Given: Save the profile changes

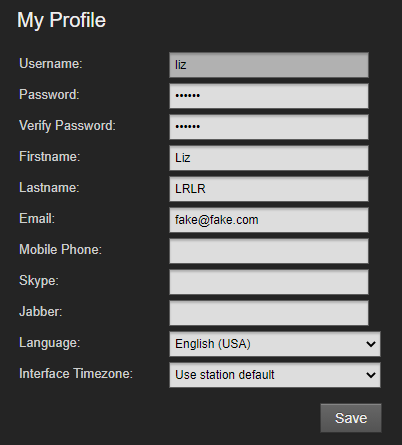Looking at the screenshot, I should [351, 418].
